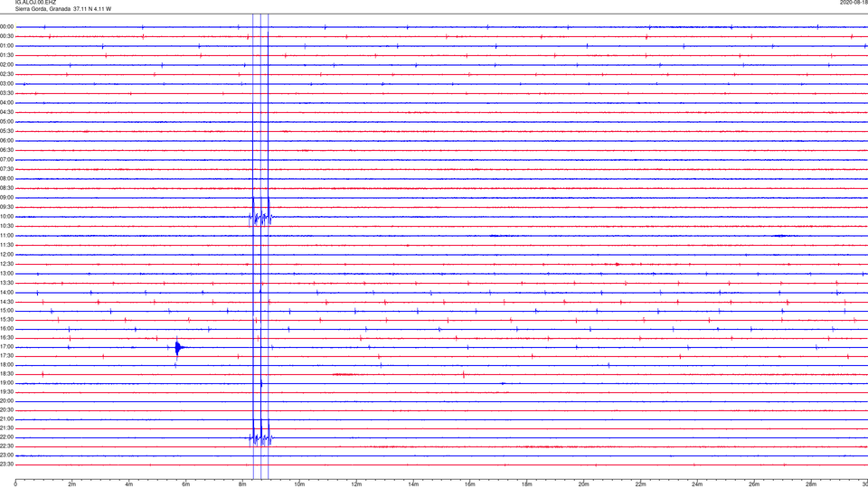Viewport: 868px width, 488px height.
Task: Select the 01:00 trace time label
Action: (x=6, y=46)
